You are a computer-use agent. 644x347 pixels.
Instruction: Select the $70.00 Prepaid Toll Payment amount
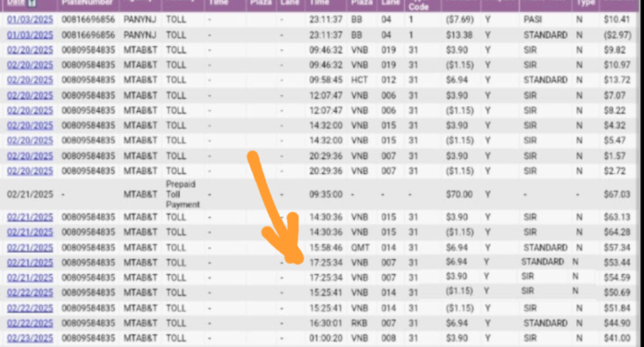coord(460,194)
